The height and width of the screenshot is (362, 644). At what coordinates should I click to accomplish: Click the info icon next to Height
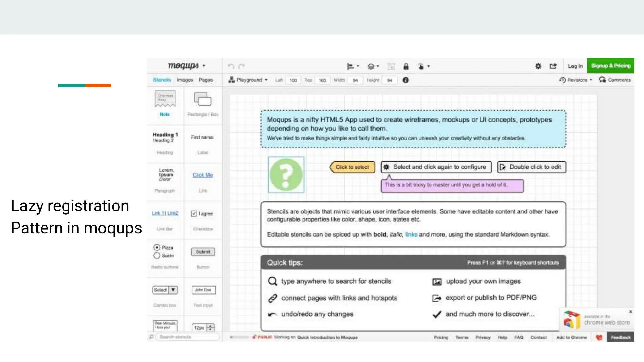(x=406, y=80)
